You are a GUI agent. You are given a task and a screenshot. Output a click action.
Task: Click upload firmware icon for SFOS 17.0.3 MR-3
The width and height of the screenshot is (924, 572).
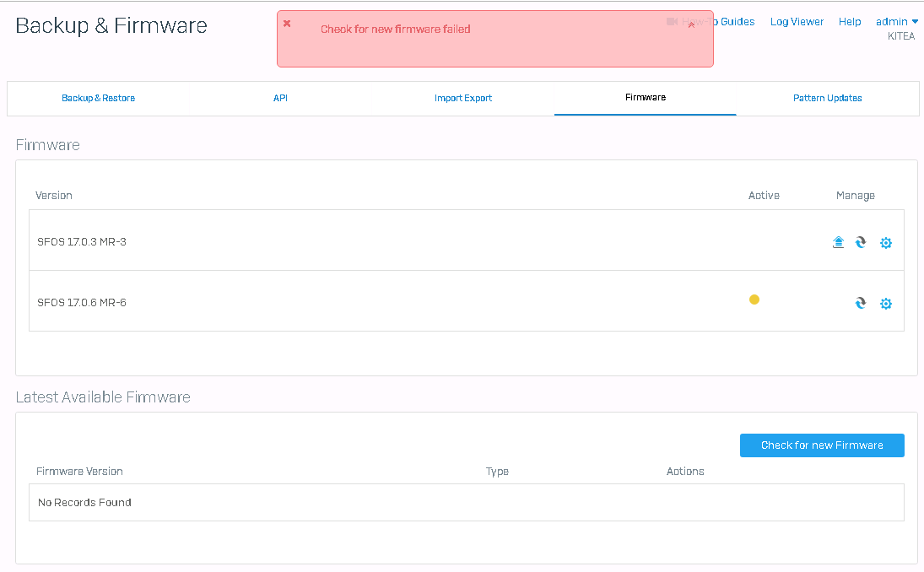click(838, 243)
